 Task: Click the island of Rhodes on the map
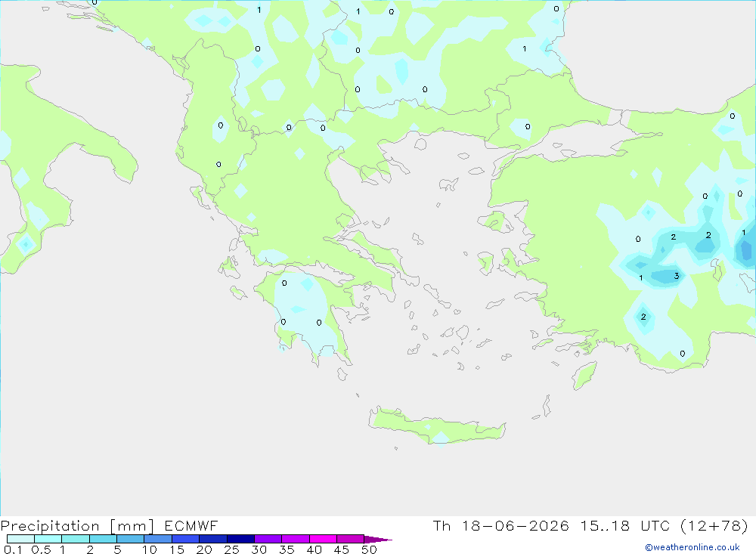coord(584,376)
